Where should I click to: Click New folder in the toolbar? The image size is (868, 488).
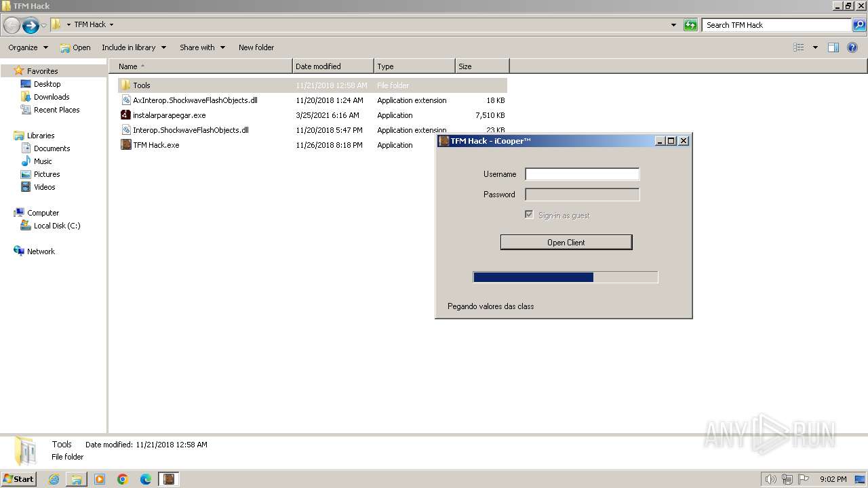pyautogui.click(x=256, y=47)
